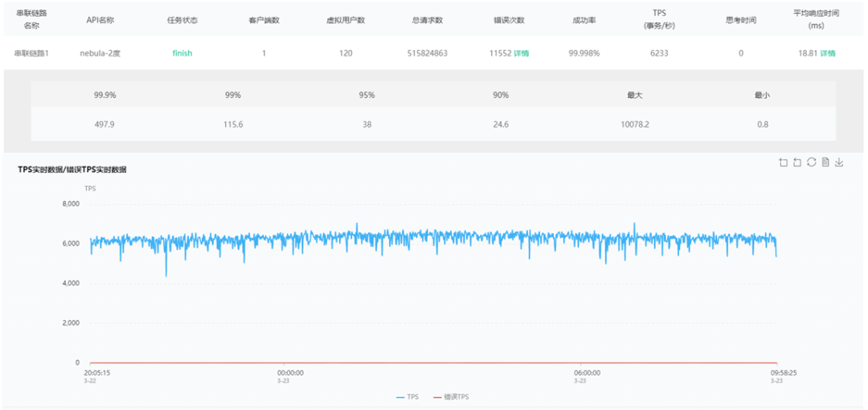Click the 串联链路1 row name
The image size is (868, 410).
coord(31,54)
